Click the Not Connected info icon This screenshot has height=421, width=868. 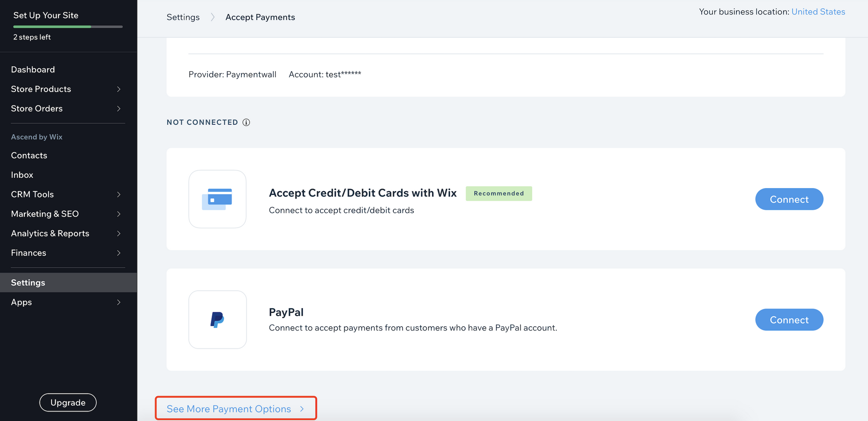pos(246,123)
